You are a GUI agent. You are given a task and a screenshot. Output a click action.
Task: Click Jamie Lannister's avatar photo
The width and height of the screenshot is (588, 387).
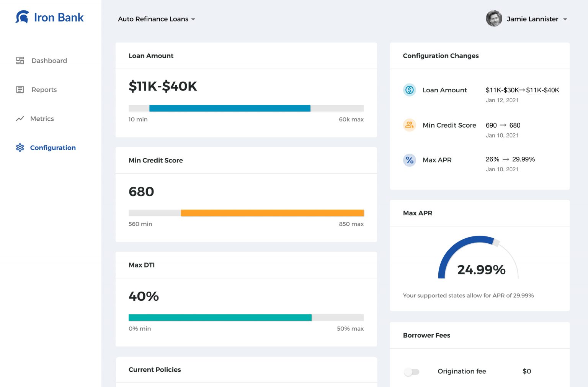tap(494, 18)
